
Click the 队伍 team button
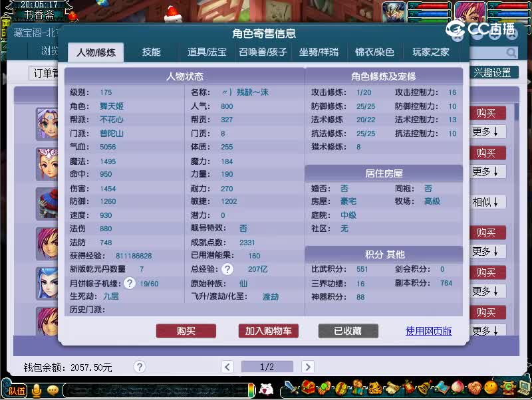click(x=15, y=391)
